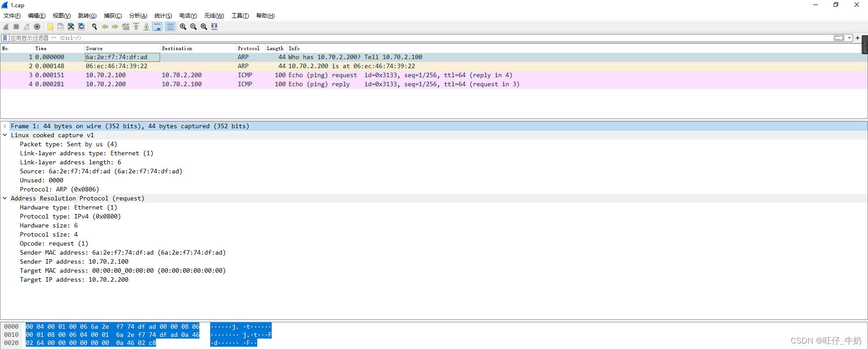Sort by the Destination column header
868x349 pixels.
click(x=198, y=48)
